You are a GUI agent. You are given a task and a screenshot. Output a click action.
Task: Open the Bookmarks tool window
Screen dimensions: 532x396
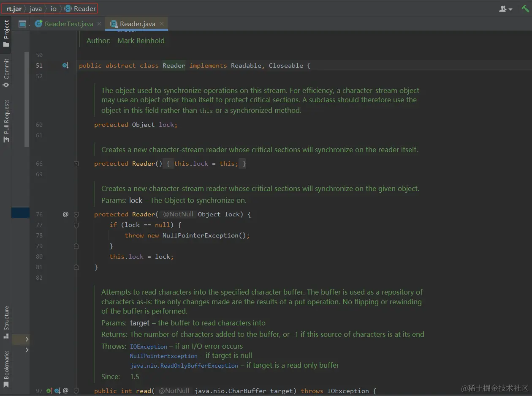click(x=6, y=369)
